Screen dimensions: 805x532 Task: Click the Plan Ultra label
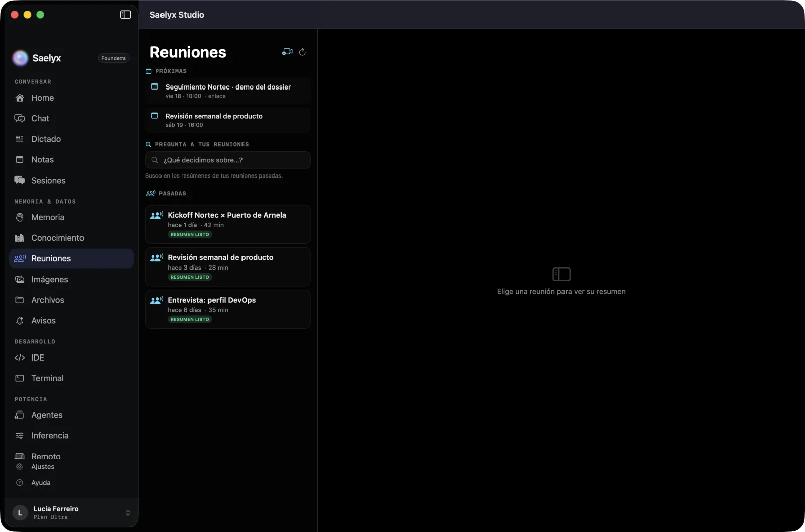pos(51,517)
